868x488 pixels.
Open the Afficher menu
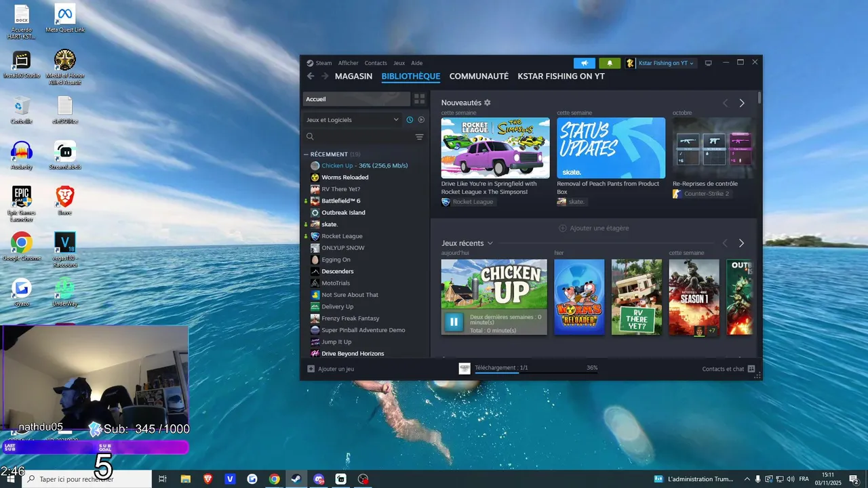coord(348,63)
